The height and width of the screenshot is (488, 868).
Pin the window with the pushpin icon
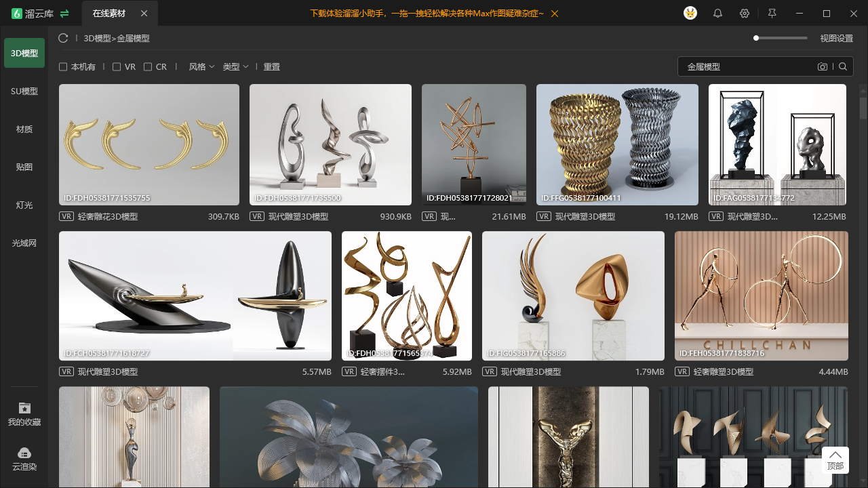tap(772, 14)
